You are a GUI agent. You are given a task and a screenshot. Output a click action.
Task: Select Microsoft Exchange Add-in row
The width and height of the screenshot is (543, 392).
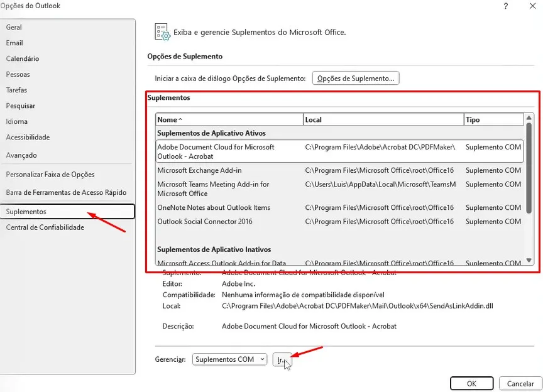(x=340, y=170)
